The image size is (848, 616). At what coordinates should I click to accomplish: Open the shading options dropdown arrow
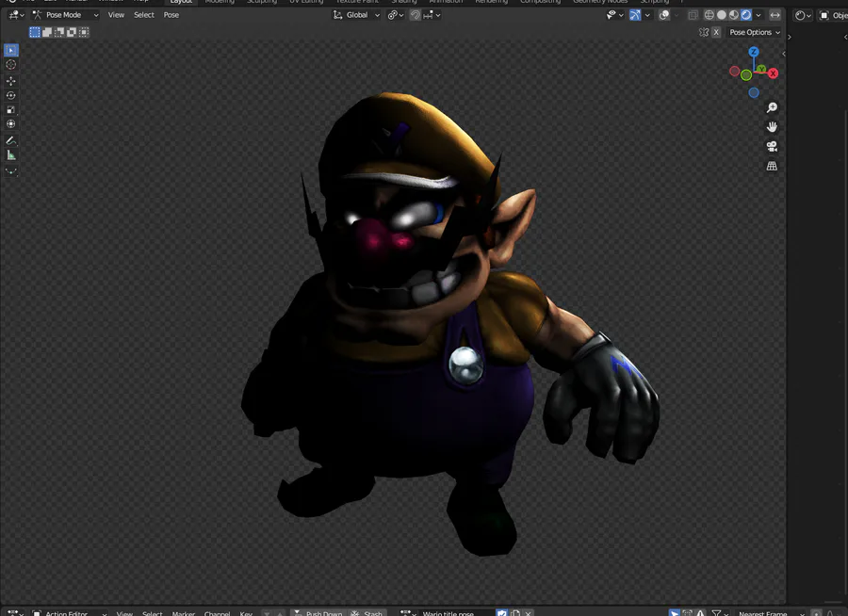point(758,15)
